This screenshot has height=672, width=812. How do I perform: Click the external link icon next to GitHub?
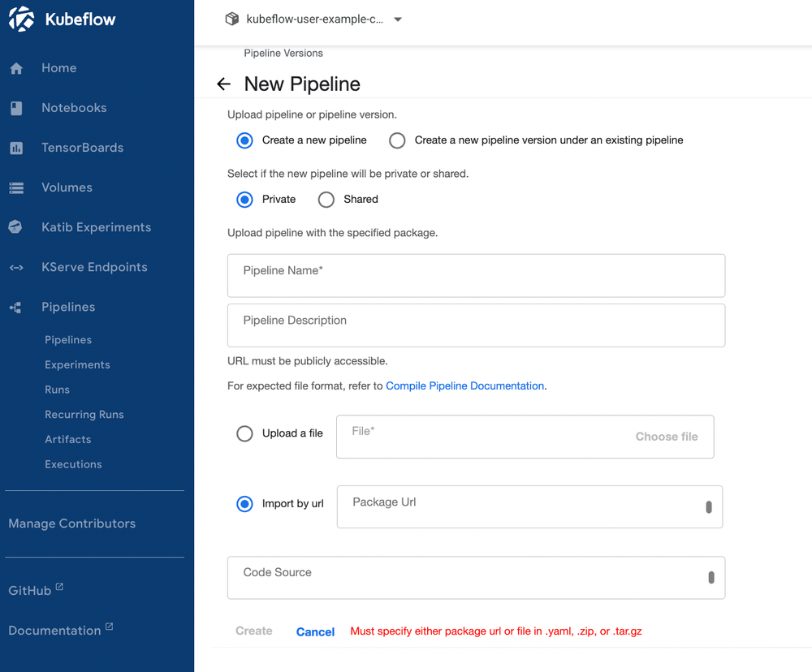point(59,587)
